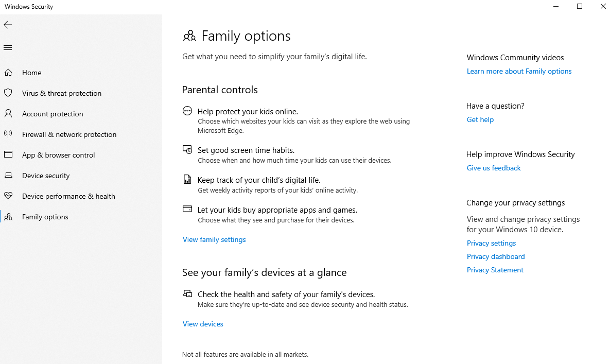Viewport: 610px width, 364px height.
Task: Open Learn more about Family options
Action: 519,71
